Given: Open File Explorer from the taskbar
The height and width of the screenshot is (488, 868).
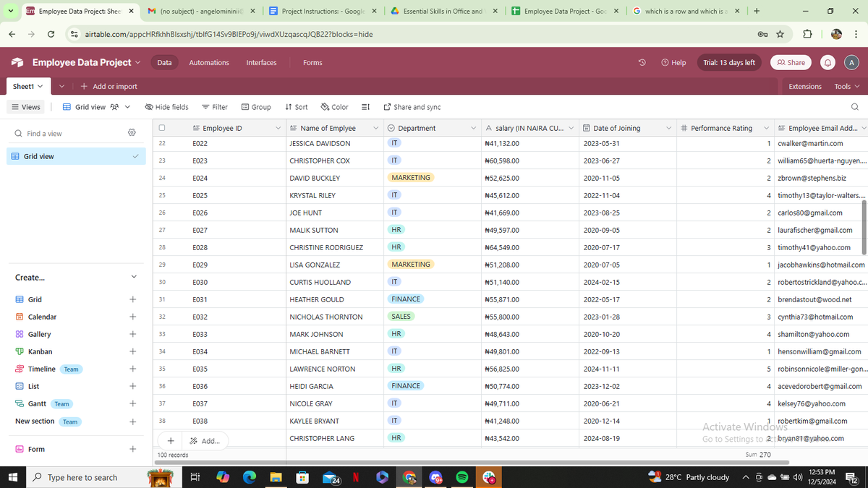Looking at the screenshot, I should coord(276,477).
